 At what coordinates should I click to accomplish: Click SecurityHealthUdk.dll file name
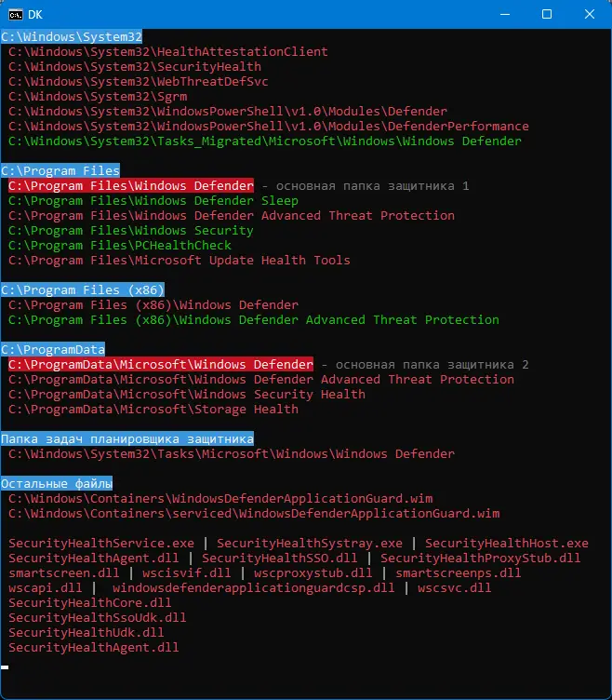(x=86, y=633)
